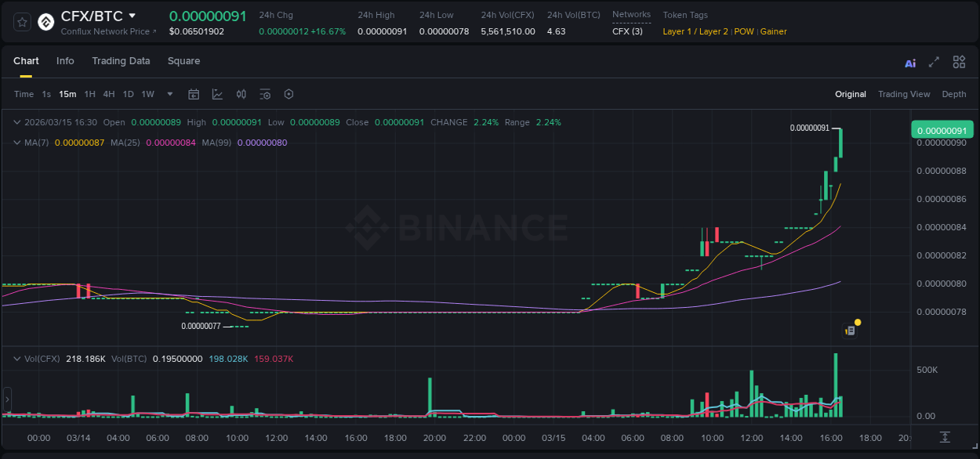Collapse the MA indicators row
This screenshot has height=459, width=980.
tap(17, 143)
